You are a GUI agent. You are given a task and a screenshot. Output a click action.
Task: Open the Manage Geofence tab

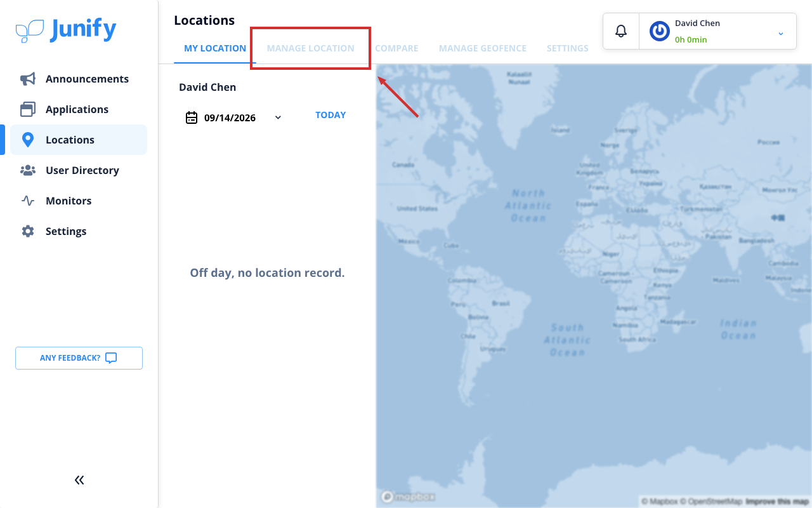tap(483, 48)
